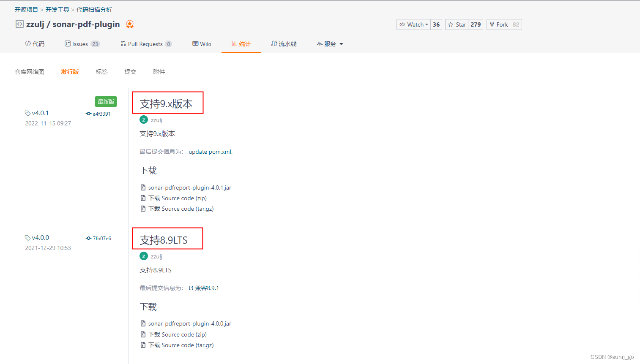
Task: Open the stargazer count 279
Action: [476, 24]
